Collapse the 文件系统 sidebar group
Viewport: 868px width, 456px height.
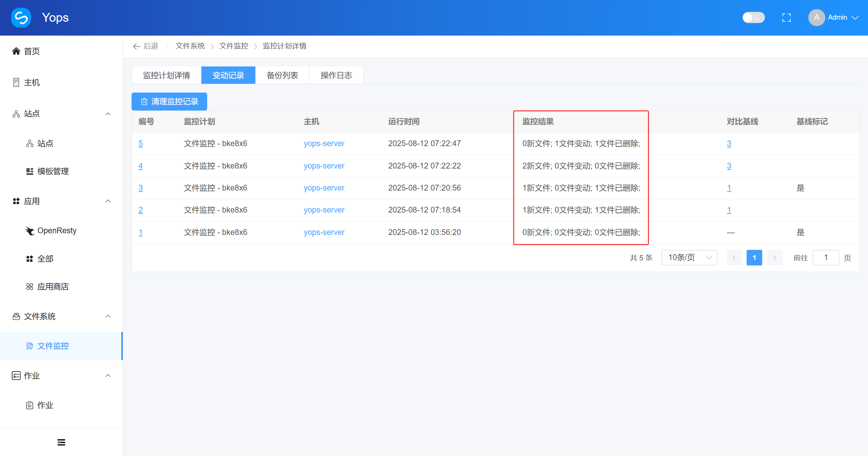[108, 316]
